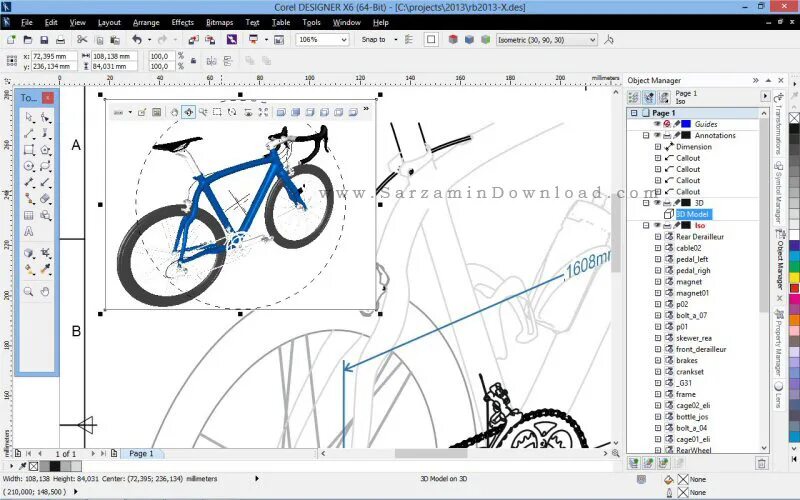
Task: Click the Paste clipboard icon
Action: coord(115,39)
